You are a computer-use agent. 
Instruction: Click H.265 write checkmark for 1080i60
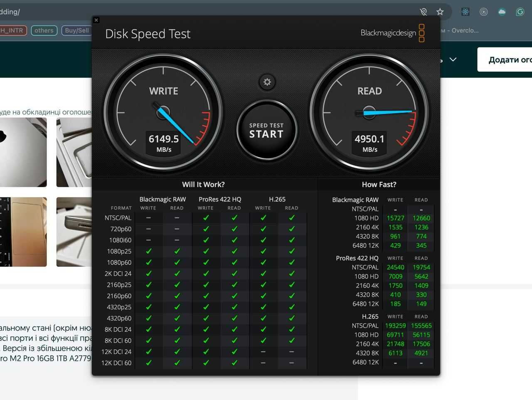coord(263,240)
